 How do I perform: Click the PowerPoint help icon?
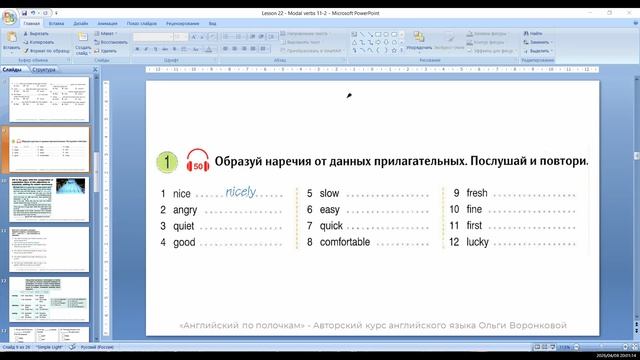point(636,24)
